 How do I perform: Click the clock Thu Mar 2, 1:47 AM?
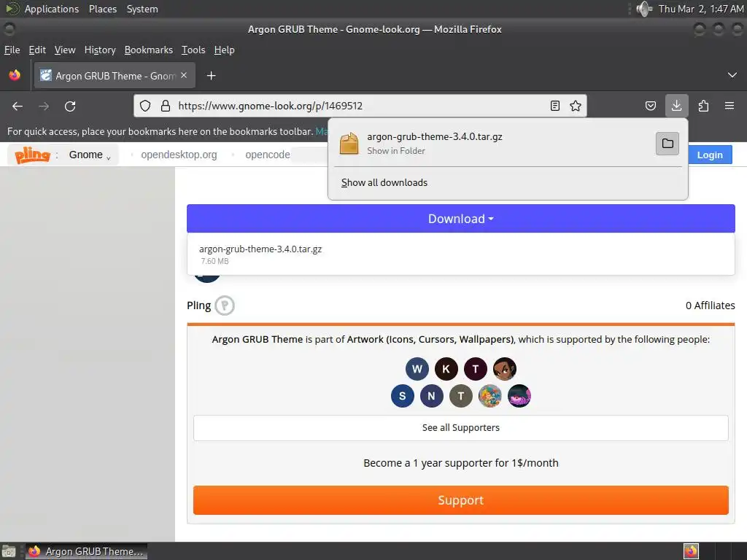[701, 9]
